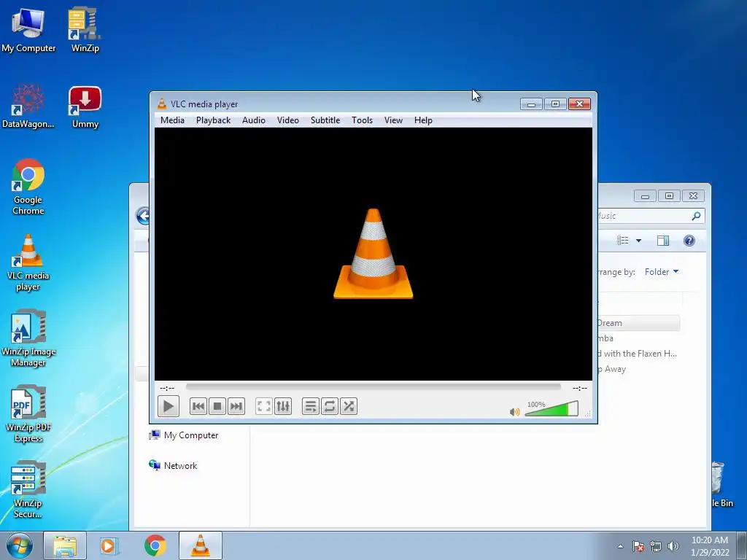The height and width of the screenshot is (560, 747).
Task: Adjust the VLC volume slider at 100%
Action: [x=551, y=408]
